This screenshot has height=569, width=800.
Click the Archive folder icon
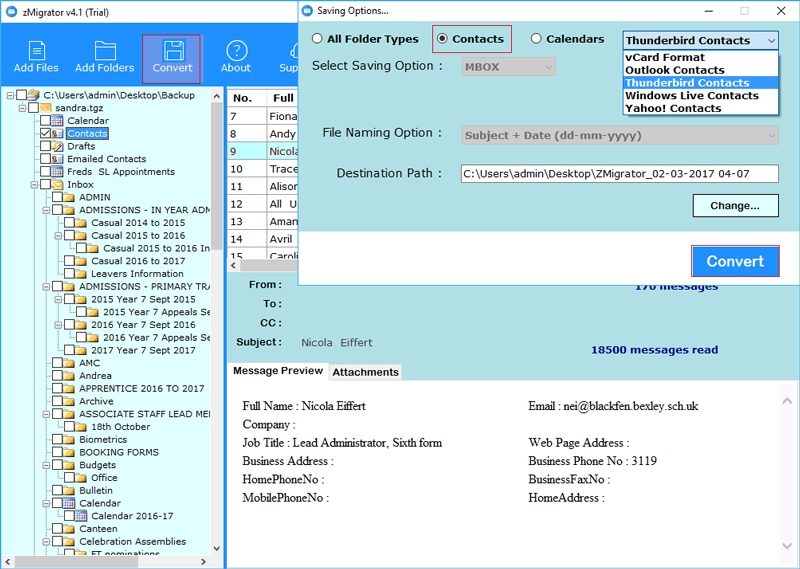click(69, 401)
